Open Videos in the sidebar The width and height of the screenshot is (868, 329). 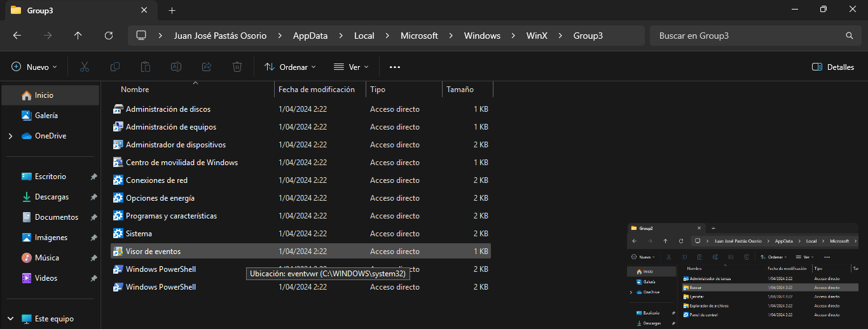point(50,278)
